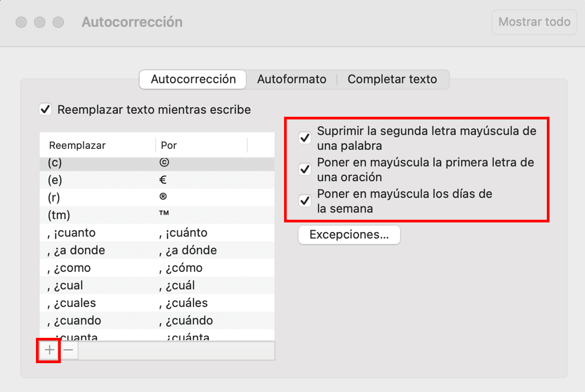
Task: Select the ", ¿cuales" row
Action: click(157, 303)
